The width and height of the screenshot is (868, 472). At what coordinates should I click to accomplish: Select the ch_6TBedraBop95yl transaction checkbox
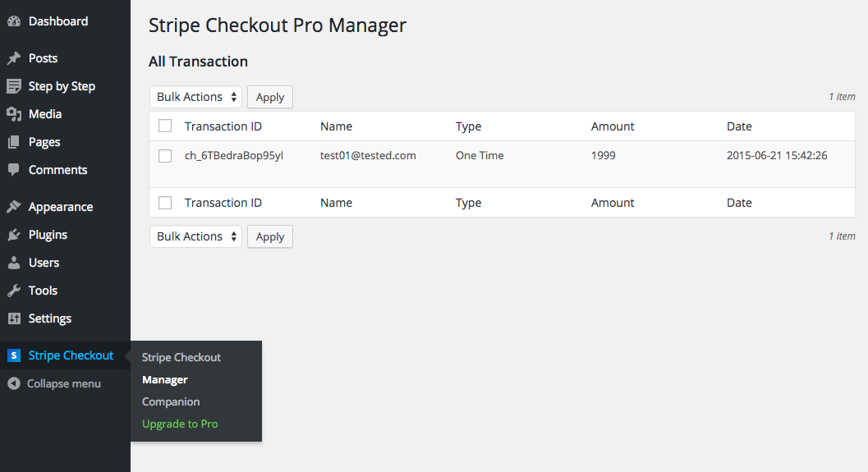click(x=165, y=156)
